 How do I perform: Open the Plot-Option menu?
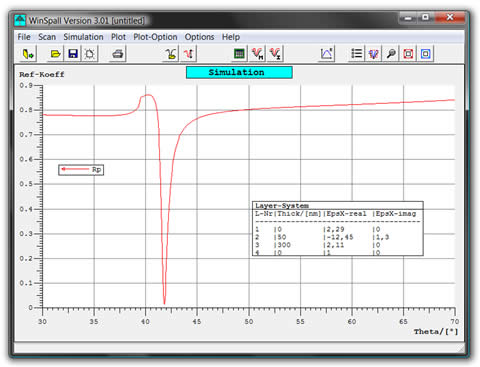[155, 37]
